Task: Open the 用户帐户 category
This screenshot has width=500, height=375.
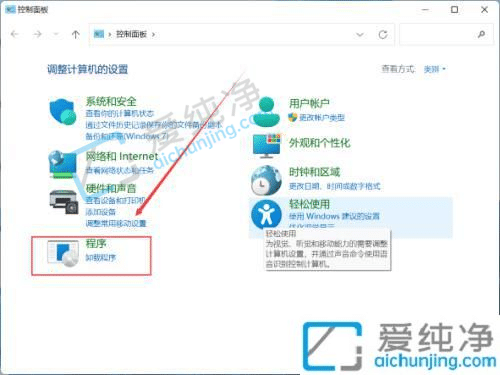Action: pyautogui.click(x=309, y=103)
